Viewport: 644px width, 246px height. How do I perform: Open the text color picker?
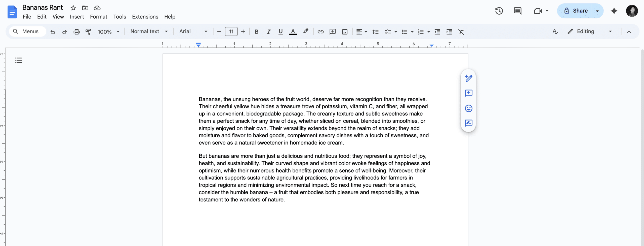(x=293, y=32)
